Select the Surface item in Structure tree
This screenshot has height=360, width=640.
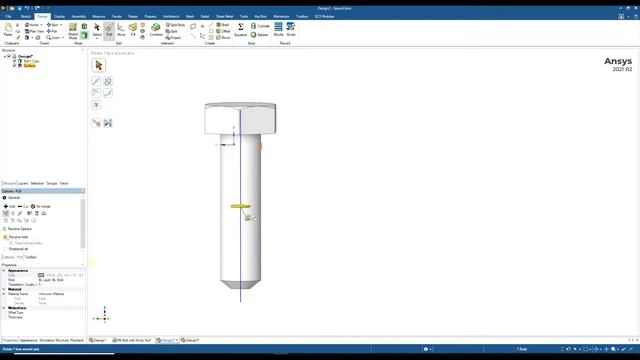point(29,65)
